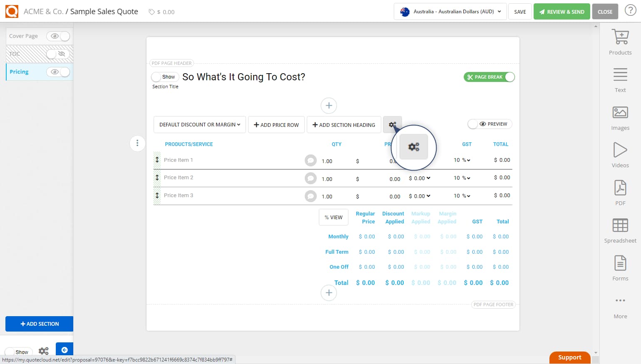Insert a Videos element

coord(620,154)
